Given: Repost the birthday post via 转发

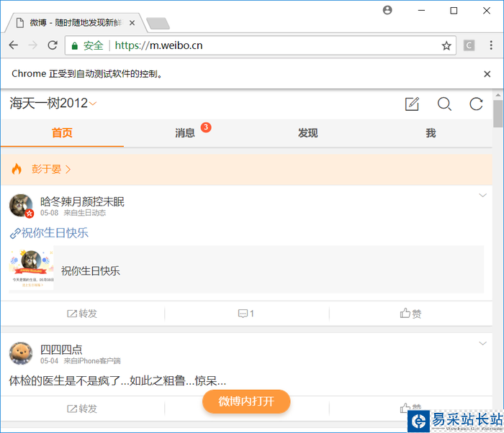Looking at the screenshot, I should 82,314.
